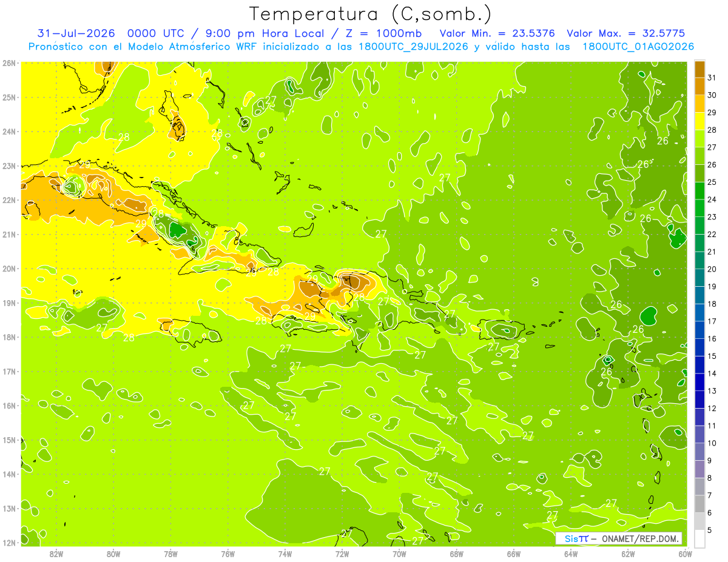728x562 pixels.
Task: Pick legend swatch between 25 and 26
Action: 699,173
